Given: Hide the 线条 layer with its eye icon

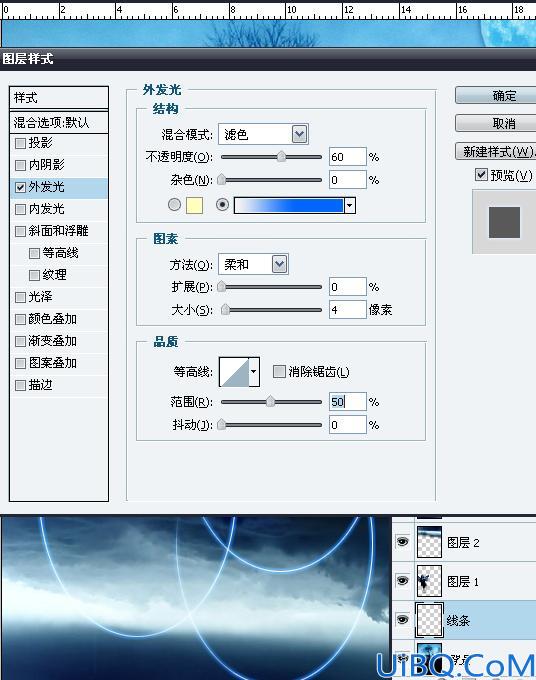Looking at the screenshot, I should (x=403, y=619).
